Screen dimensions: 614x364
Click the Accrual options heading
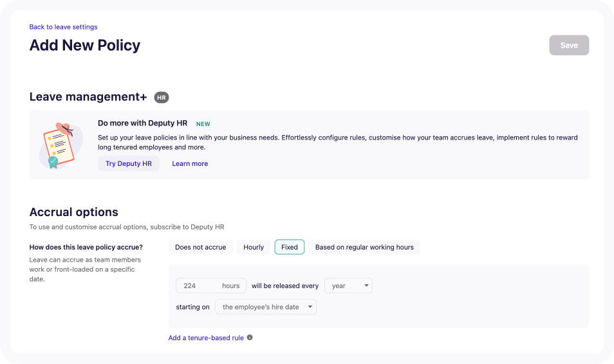coord(73,212)
